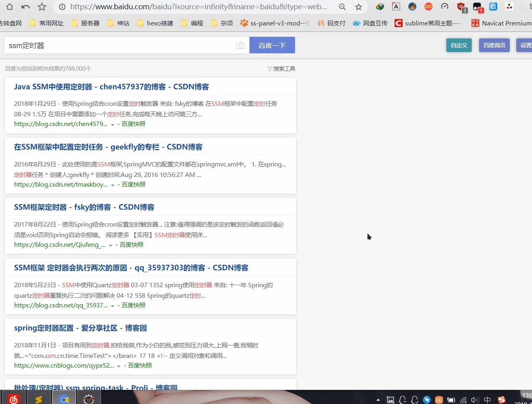
Task: Open 搜索工具 filter options
Action: click(281, 69)
